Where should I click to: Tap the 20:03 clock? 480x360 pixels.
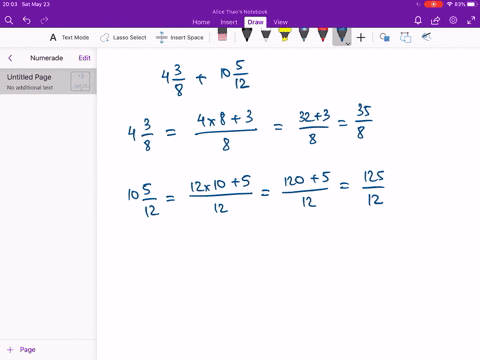(x=10, y=4)
